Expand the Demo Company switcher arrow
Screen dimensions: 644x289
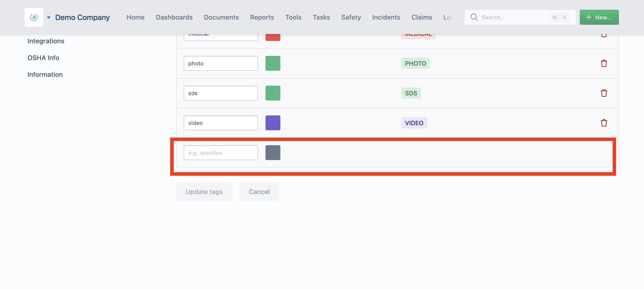pos(49,17)
